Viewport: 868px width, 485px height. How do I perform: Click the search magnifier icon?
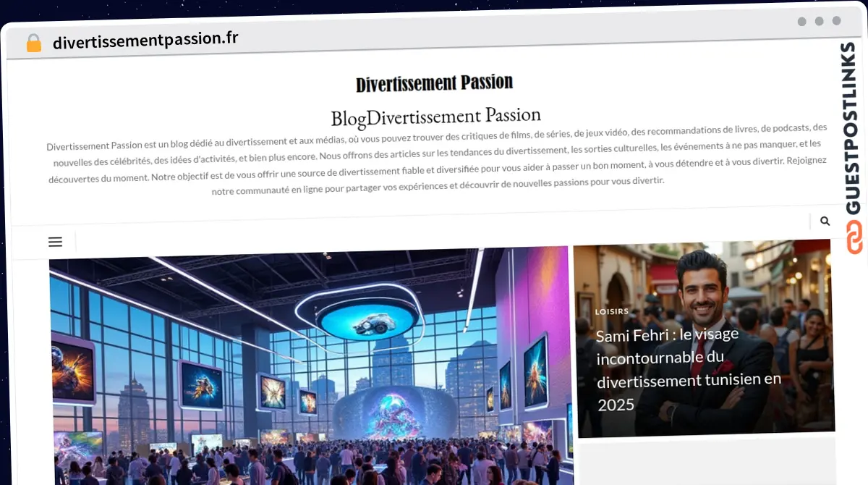(825, 221)
